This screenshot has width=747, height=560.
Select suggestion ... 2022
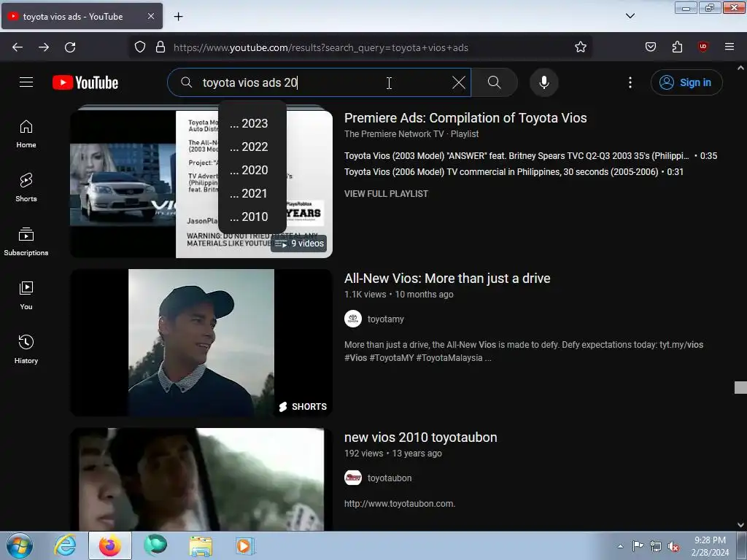(x=252, y=147)
